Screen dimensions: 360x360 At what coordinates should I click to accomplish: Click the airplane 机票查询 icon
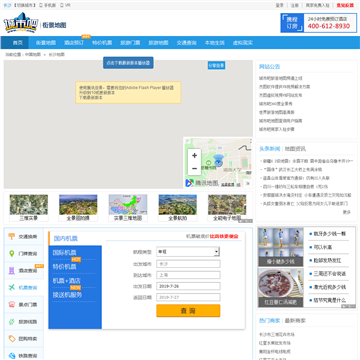(12, 288)
